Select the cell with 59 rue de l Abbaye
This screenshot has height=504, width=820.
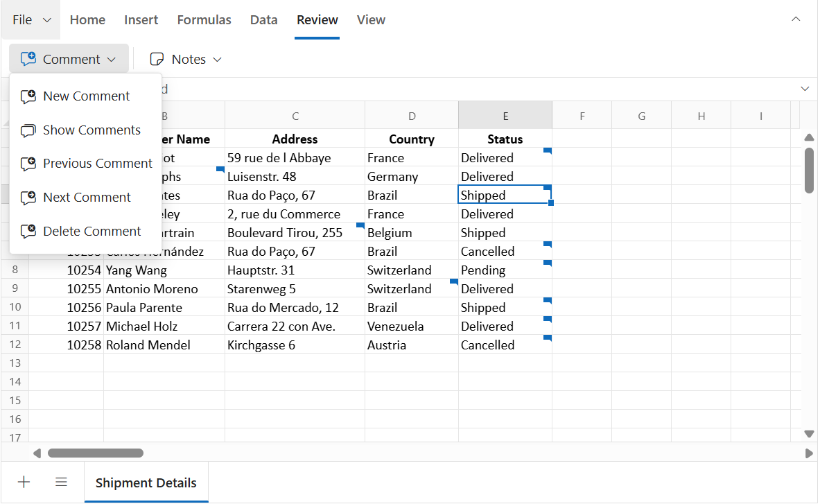point(295,158)
